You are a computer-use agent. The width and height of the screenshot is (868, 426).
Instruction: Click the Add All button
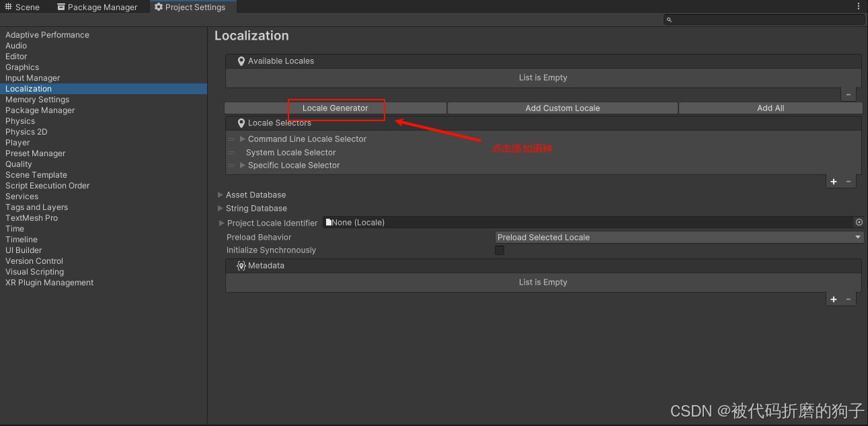pos(771,108)
